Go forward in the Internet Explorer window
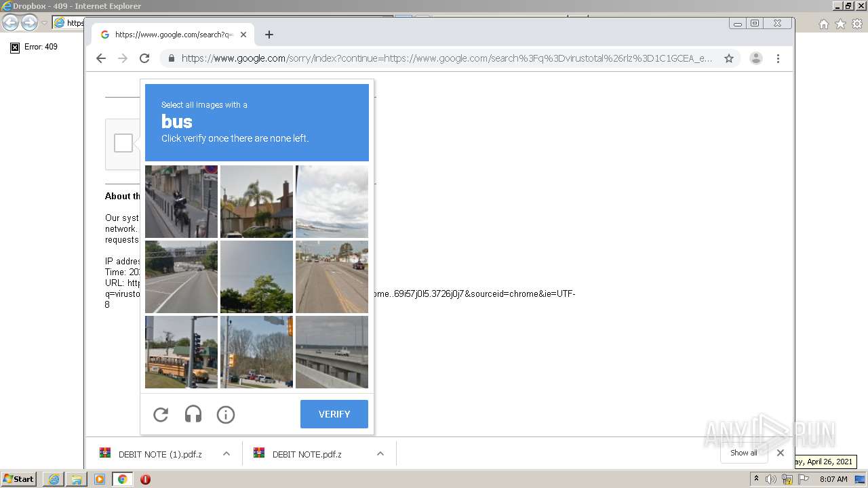The height and width of the screenshot is (488, 868). (29, 23)
